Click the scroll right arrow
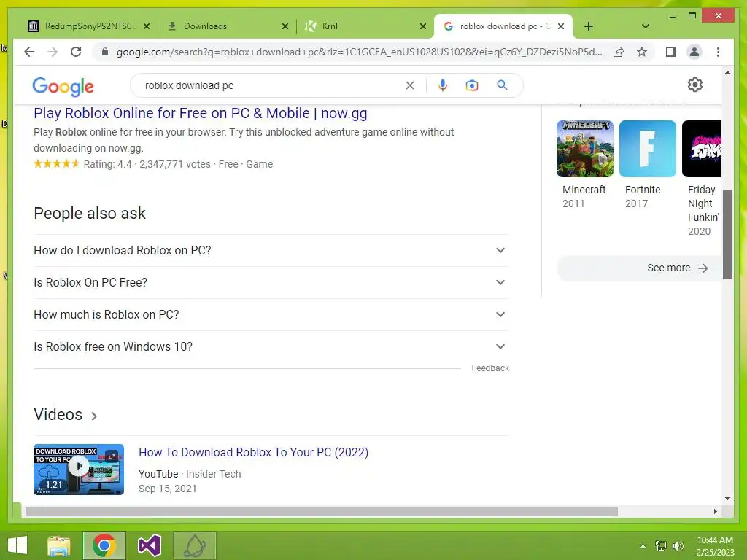 [715, 511]
